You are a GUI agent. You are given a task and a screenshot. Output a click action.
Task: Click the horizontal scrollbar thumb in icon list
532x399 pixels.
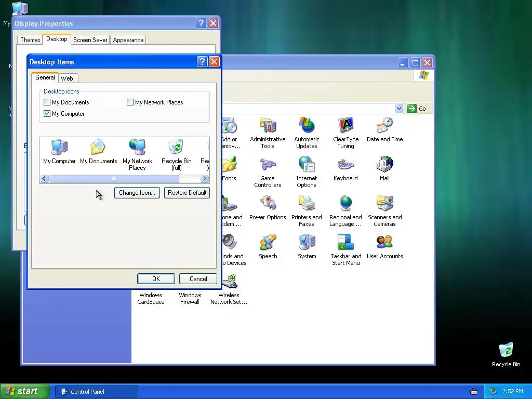(x=114, y=179)
